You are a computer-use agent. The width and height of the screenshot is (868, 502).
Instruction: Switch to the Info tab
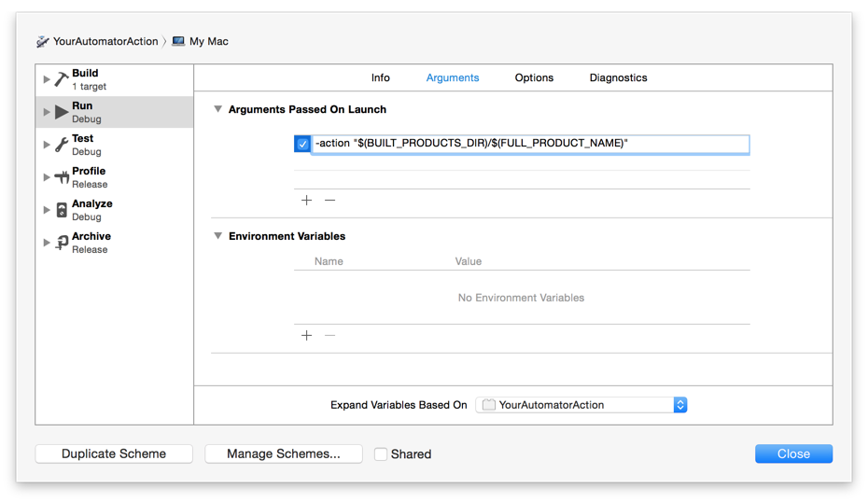click(x=380, y=77)
